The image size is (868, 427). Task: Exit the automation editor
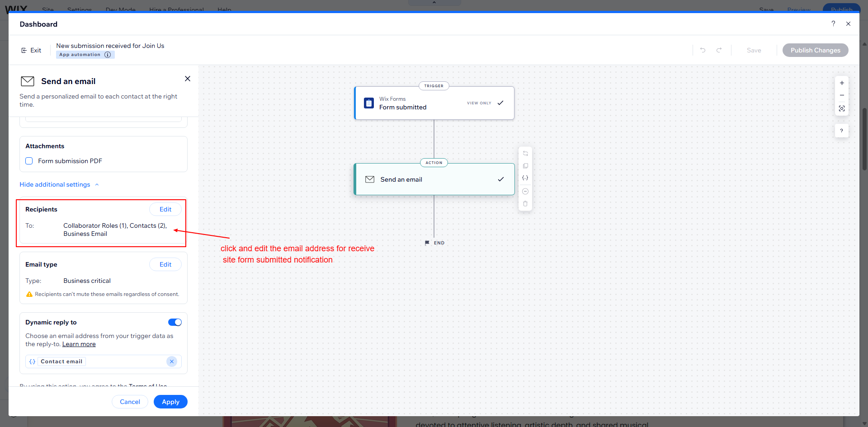(x=31, y=50)
